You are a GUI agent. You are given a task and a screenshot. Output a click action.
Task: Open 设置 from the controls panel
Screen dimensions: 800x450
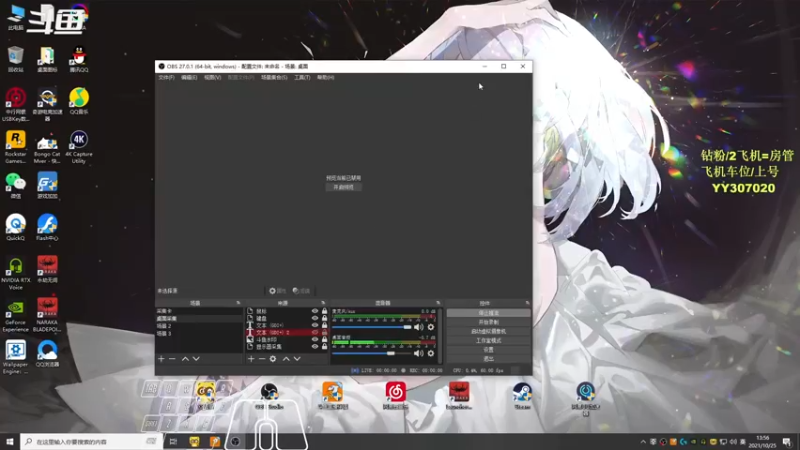click(x=488, y=350)
